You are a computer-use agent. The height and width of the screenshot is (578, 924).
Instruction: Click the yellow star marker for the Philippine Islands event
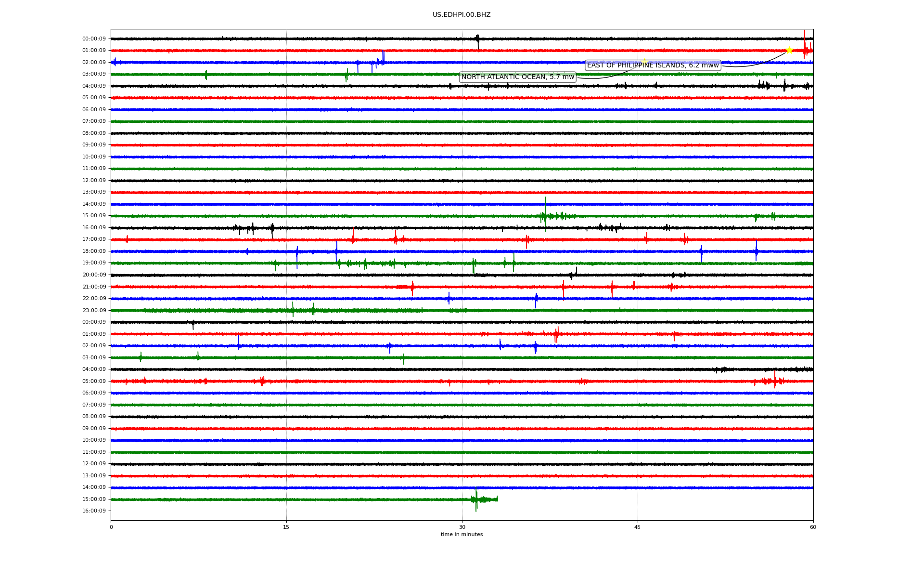click(789, 50)
